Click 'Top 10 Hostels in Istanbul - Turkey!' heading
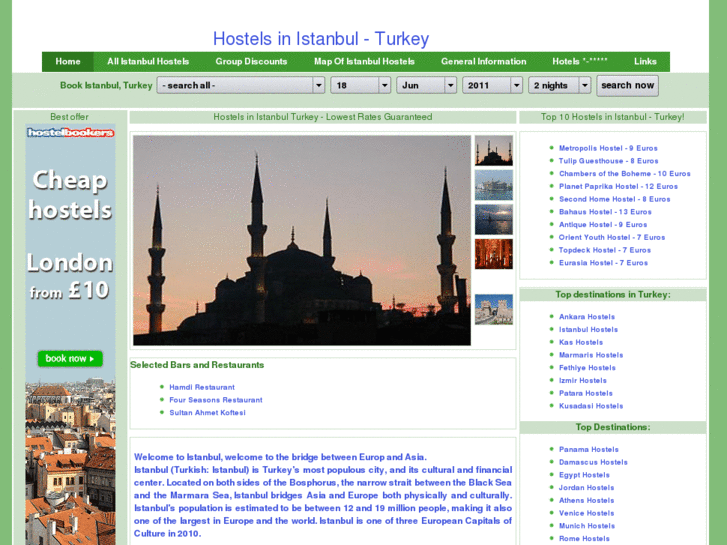 tap(612, 117)
